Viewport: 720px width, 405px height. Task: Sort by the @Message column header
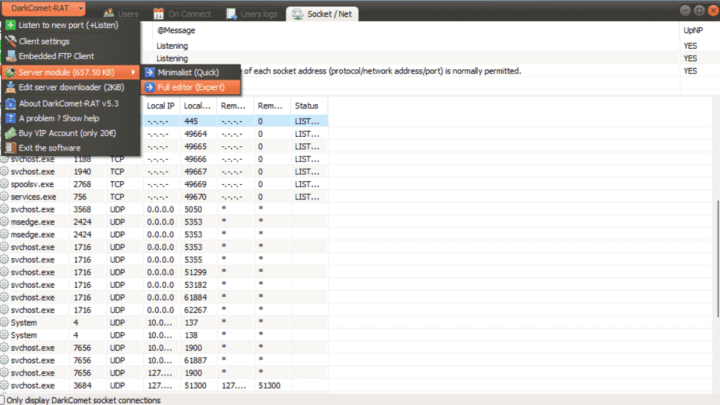176,30
